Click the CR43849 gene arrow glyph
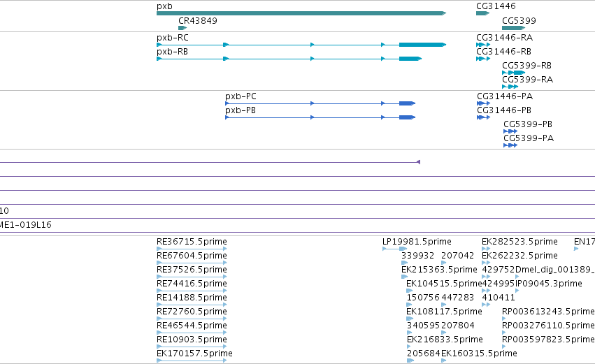This screenshot has width=595, height=364. 182,28
